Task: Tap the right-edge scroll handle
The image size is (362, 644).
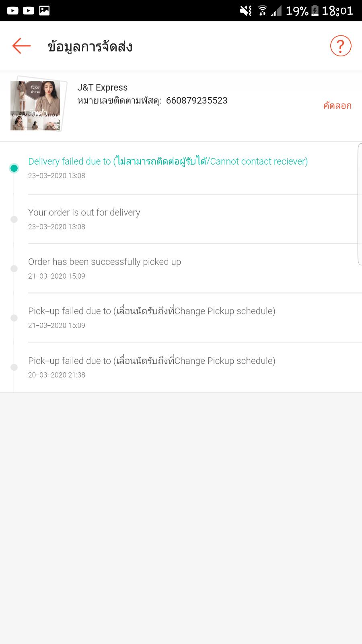Action: pyautogui.click(x=359, y=204)
